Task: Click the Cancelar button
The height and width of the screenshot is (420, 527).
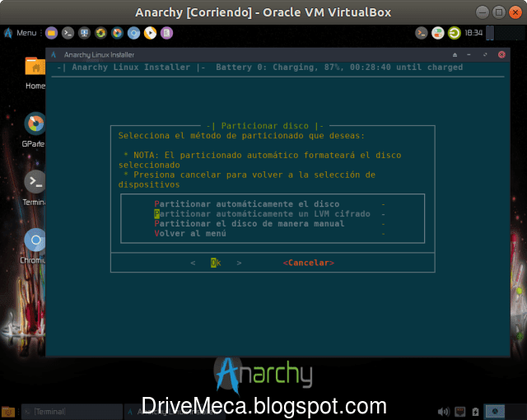Action: [309, 263]
